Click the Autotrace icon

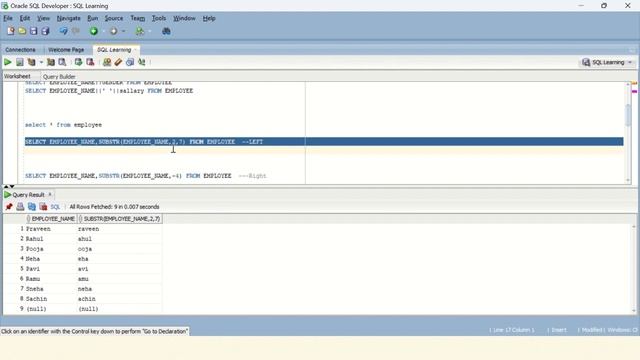[51, 62]
